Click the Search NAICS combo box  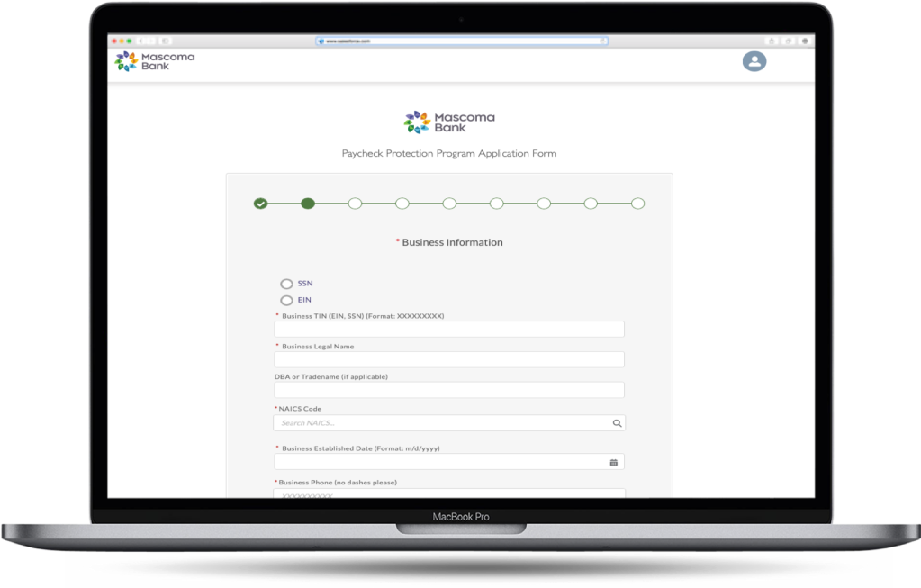pos(449,423)
